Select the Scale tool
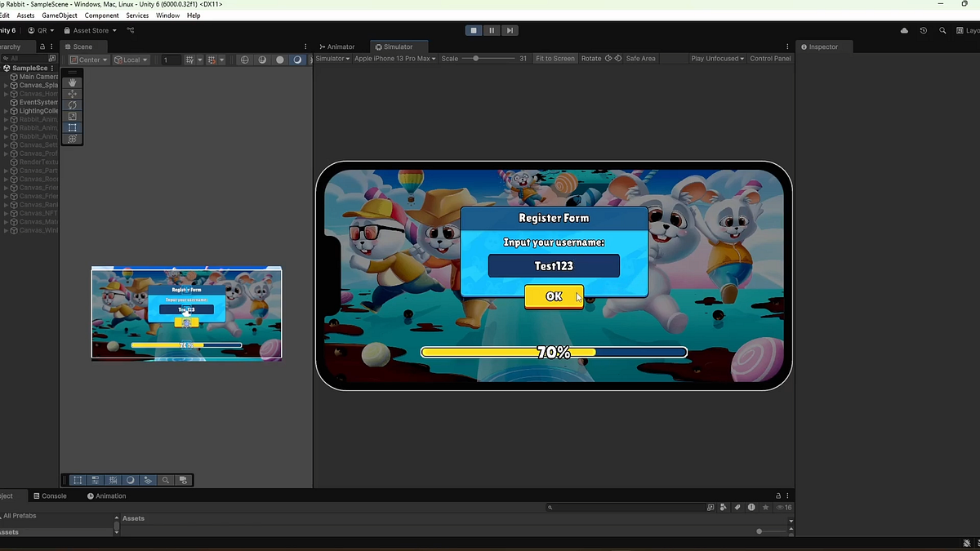 point(72,116)
